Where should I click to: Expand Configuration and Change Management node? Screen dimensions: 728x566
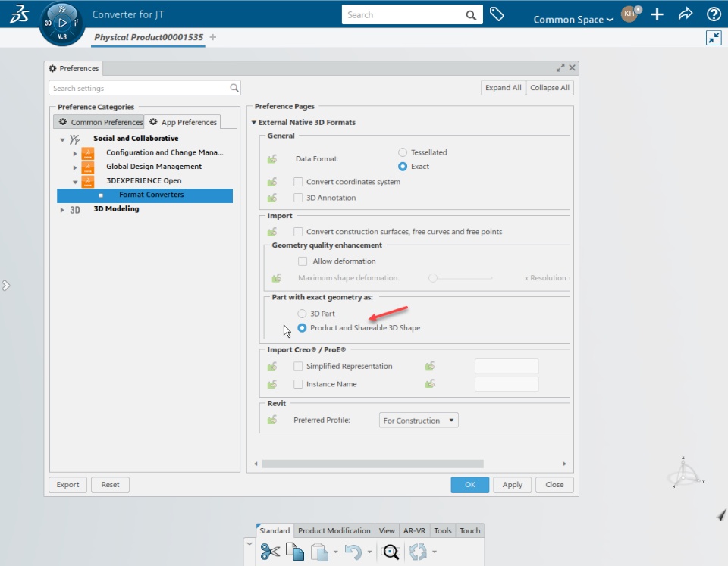(x=75, y=153)
